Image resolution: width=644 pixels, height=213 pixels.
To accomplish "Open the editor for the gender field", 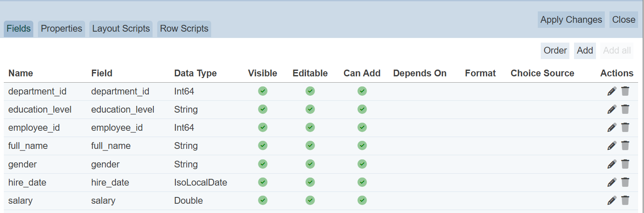I will tap(612, 164).
